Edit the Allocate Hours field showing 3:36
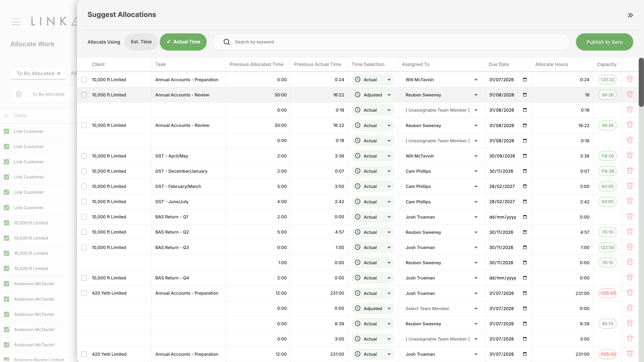644x362 pixels. [562, 156]
